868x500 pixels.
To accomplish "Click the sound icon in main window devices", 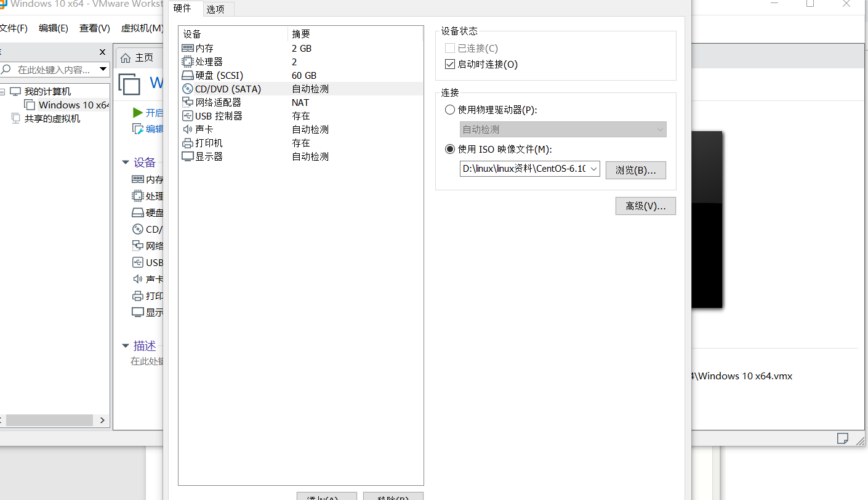I will pos(138,279).
